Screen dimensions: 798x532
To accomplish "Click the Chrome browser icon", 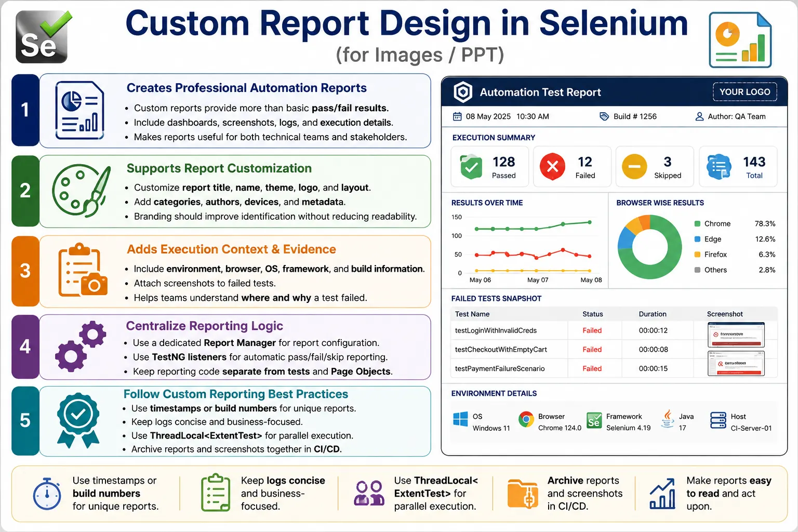I will 526,419.
